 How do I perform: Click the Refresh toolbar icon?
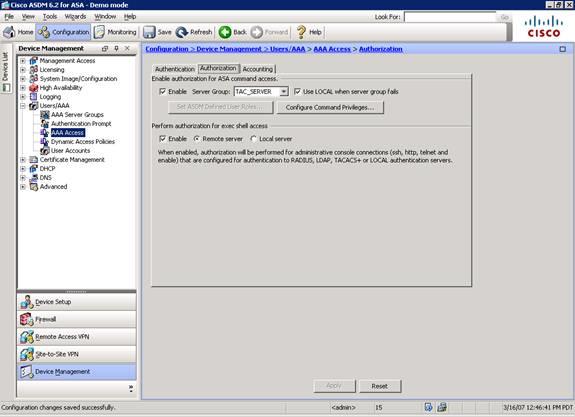pyautogui.click(x=182, y=32)
